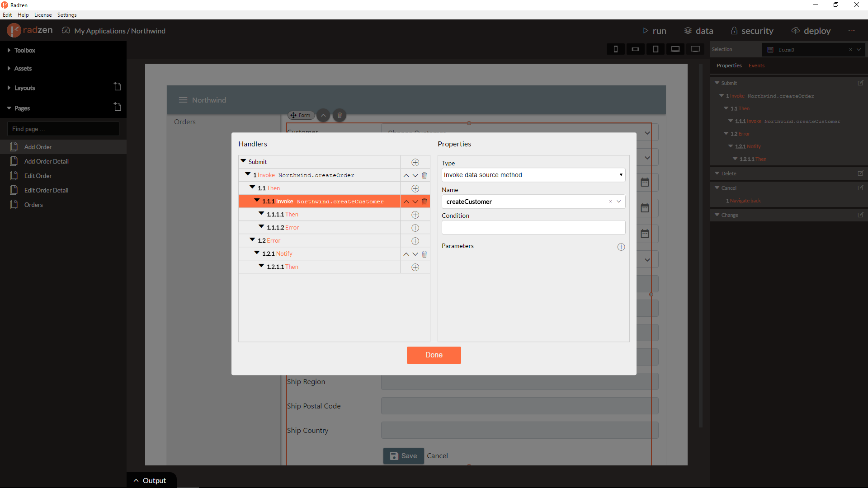Screen dimensions: 868x488
Task: Move the createOrder handler up with arrow icon
Action: pyautogui.click(x=406, y=175)
